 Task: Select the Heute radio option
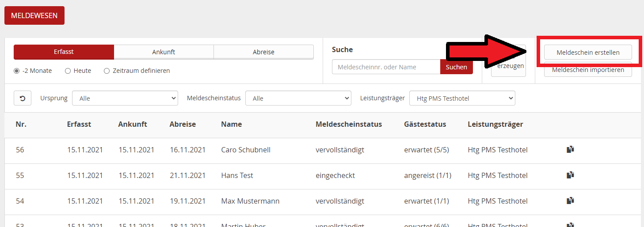pyautogui.click(x=68, y=71)
